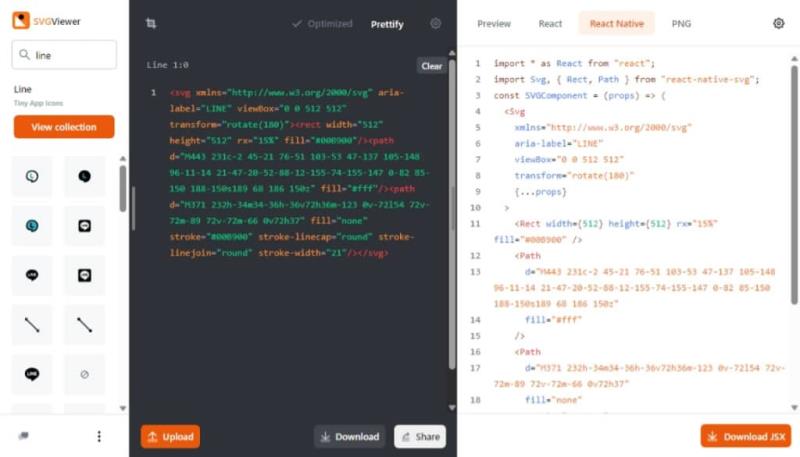Viewport: 800px width, 457px height.
Task: Select the white clock-style LINE icon thumbnail
Action: pyautogui.click(x=32, y=176)
